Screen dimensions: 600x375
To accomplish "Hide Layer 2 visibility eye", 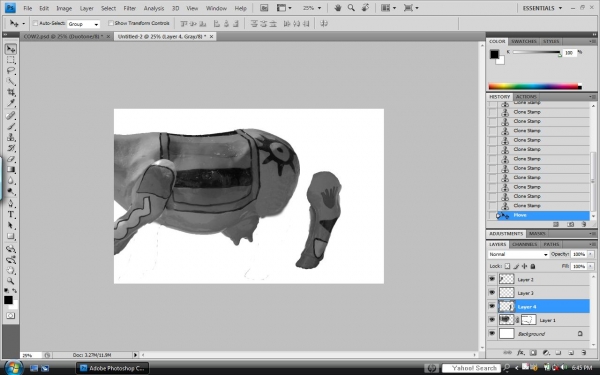I will point(492,279).
